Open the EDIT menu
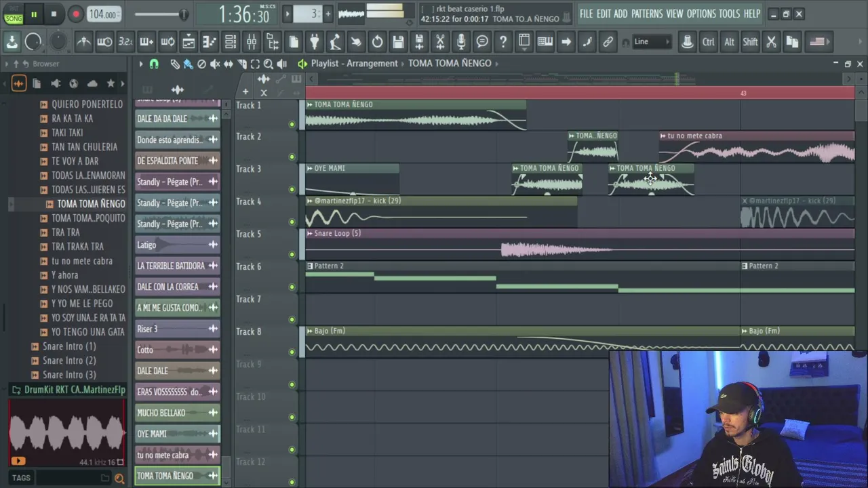 coord(604,14)
